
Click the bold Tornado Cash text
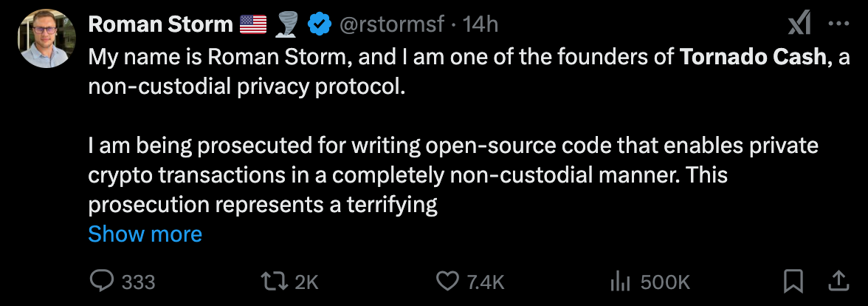(x=752, y=58)
